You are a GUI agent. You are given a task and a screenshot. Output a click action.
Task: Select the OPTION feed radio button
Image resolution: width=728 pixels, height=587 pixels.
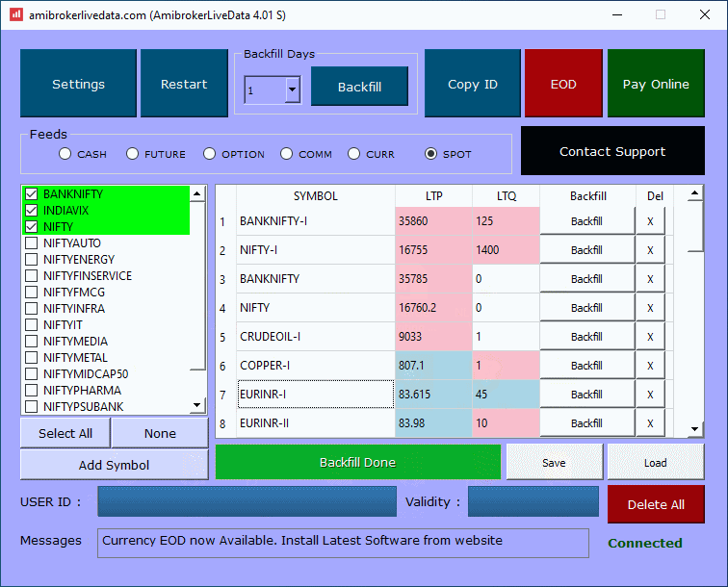tap(209, 154)
